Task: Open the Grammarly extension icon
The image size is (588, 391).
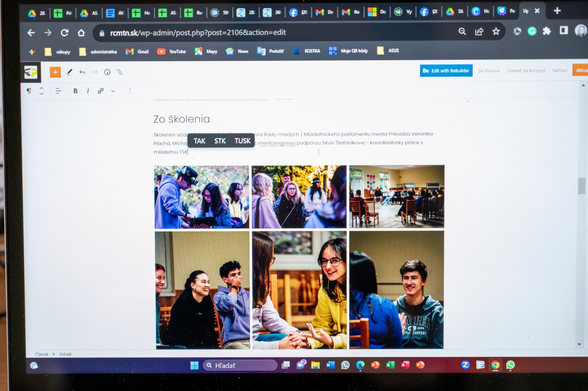Action: pos(532,31)
